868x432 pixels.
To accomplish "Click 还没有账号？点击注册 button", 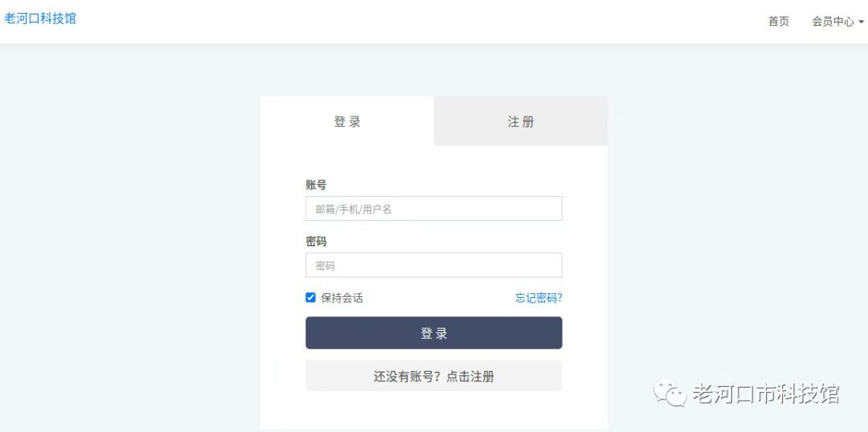I will coord(434,377).
